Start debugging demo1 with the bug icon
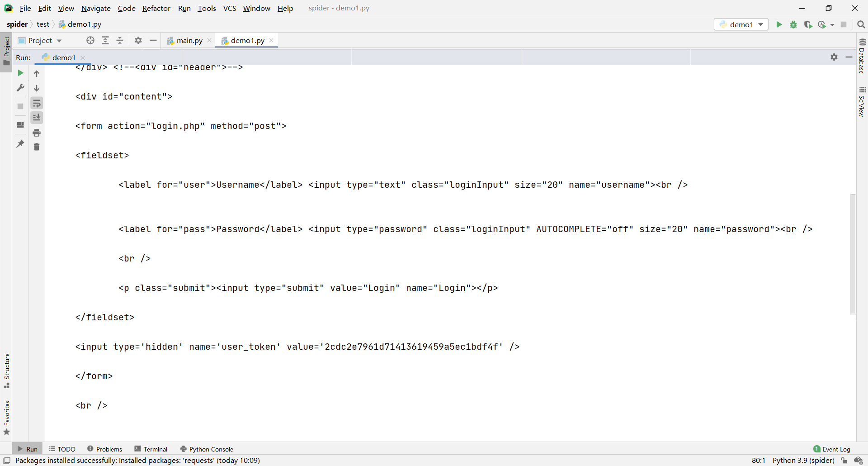Image resolution: width=868 pixels, height=466 pixels. click(x=793, y=24)
